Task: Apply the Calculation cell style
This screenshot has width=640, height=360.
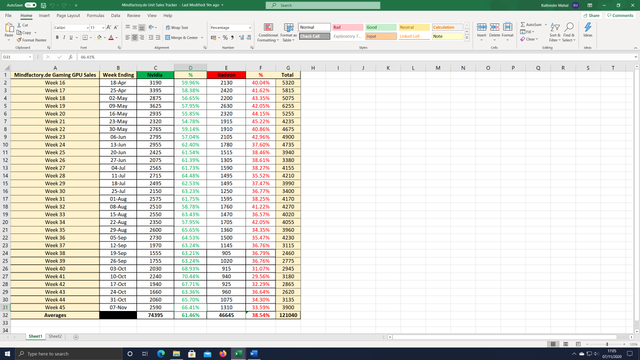Action: [x=447, y=27]
